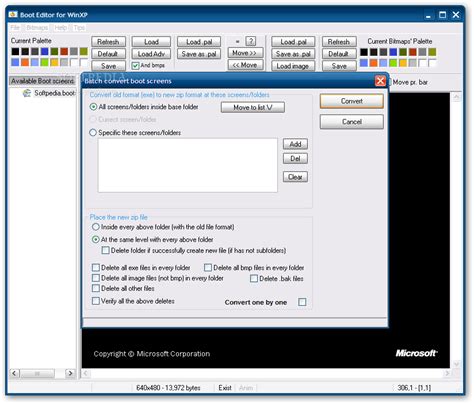The image size is (474, 404).
Task: Click Cancel in the batch convert dialog
Action: [x=352, y=122]
